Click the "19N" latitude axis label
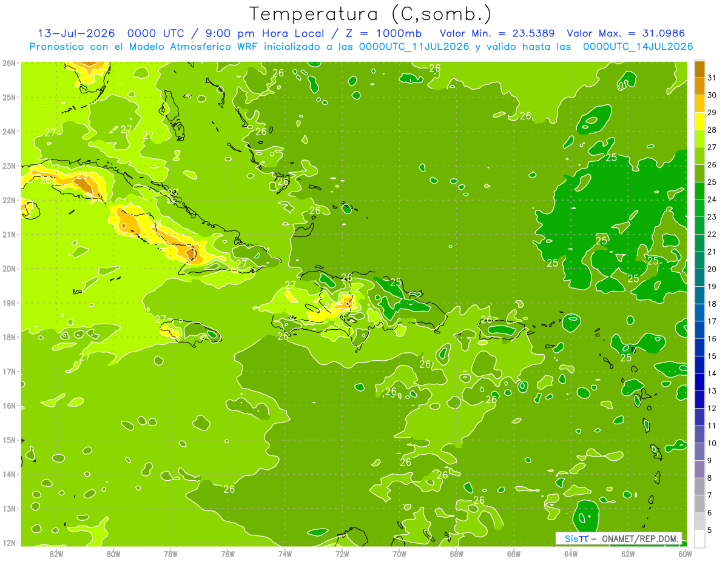The image size is (728, 562). tap(9, 303)
